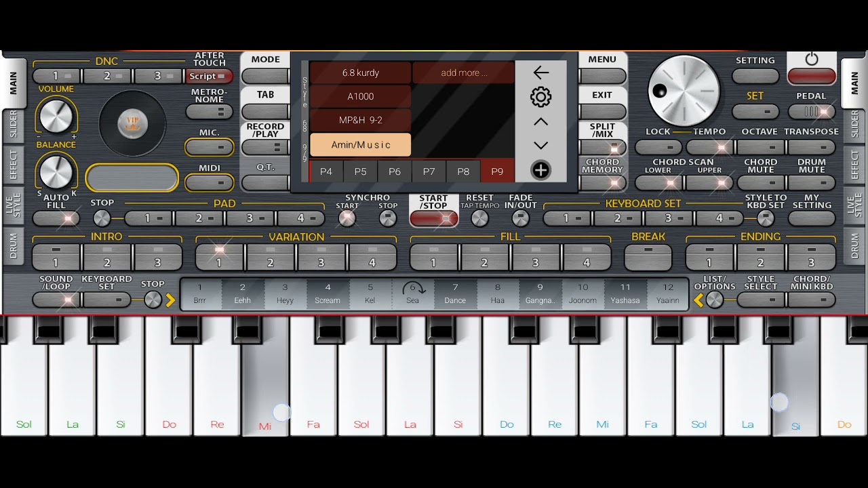Toggle the LOCK button
Viewport: 868px width, 488px height.
click(658, 147)
